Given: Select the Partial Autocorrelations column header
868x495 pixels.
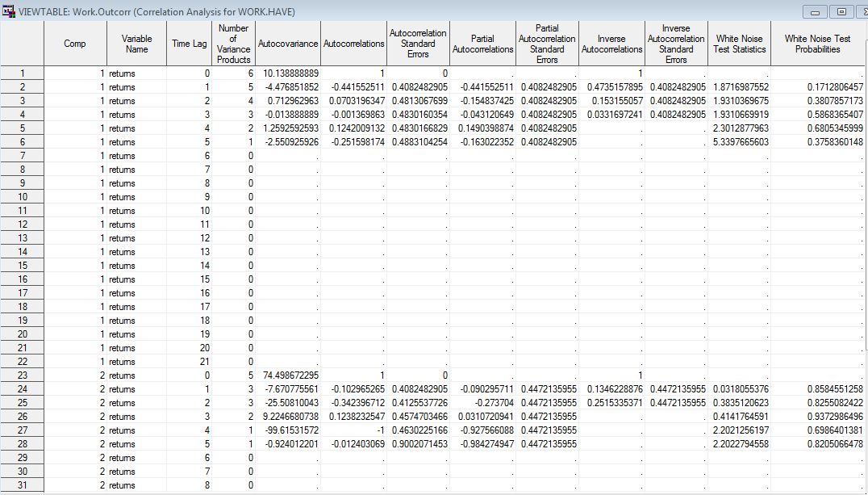Looking at the screenshot, I should pyautogui.click(x=482, y=44).
